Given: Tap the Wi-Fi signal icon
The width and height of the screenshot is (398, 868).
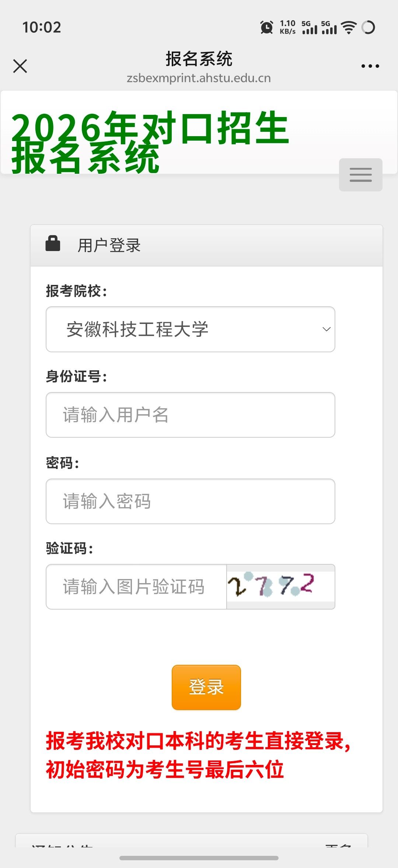Looking at the screenshot, I should coord(349,27).
